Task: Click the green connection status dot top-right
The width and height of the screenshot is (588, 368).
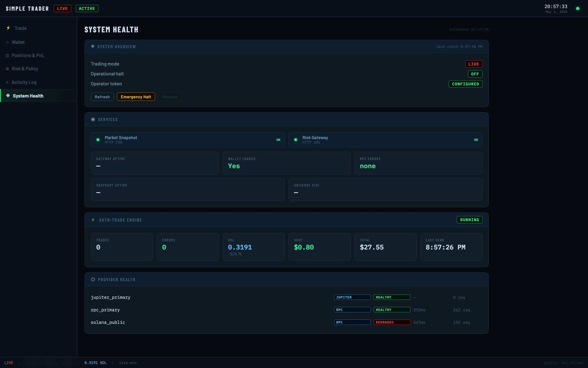Action: point(578,8)
